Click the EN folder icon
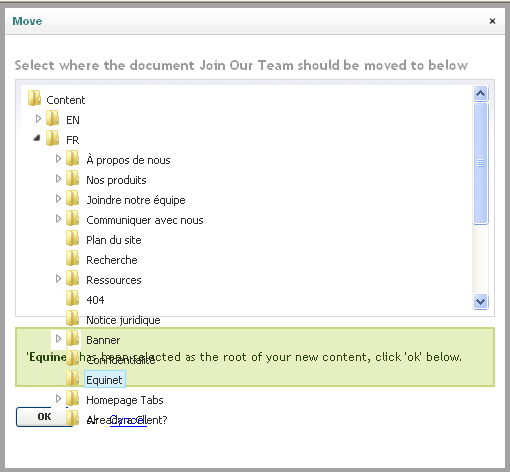 click(53, 118)
